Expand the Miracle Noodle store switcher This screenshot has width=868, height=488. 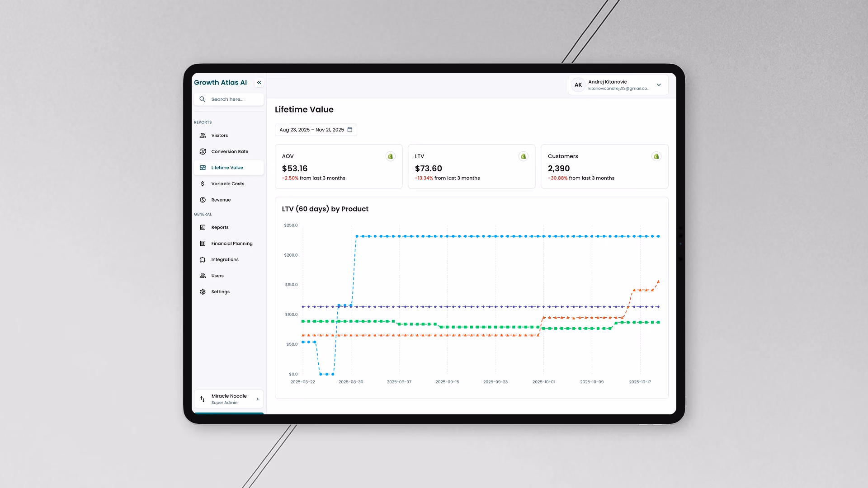click(229, 399)
